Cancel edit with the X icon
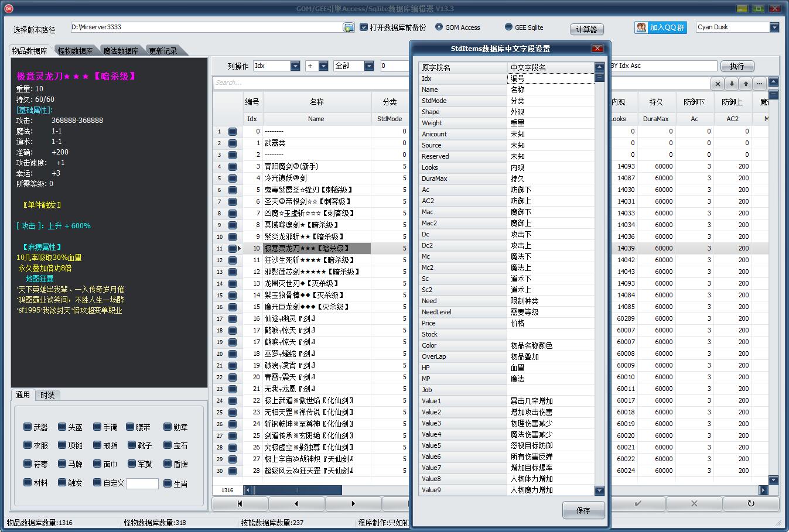Viewport: 789px width, 532px height. tap(694, 503)
